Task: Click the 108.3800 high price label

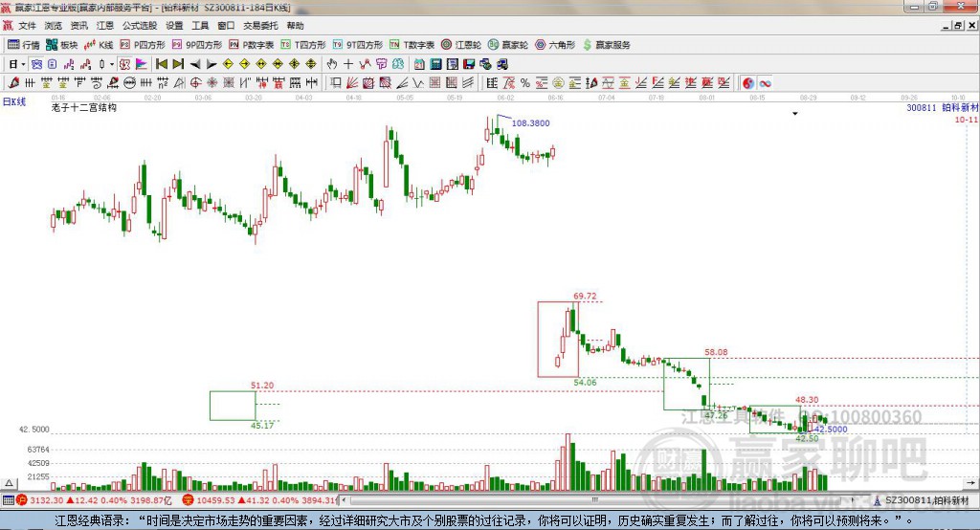Action: 530,123
